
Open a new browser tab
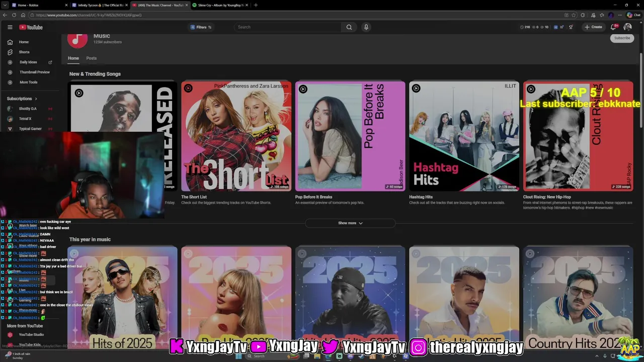(x=256, y=5)
